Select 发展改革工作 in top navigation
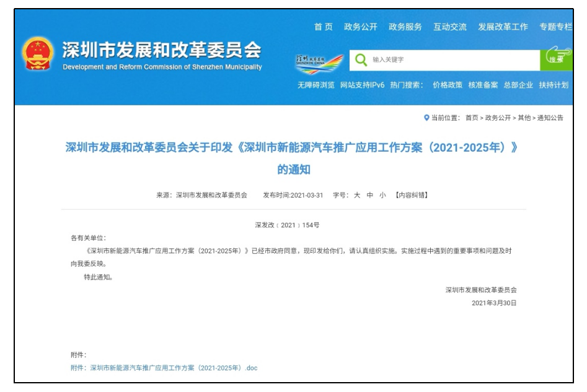 click(x=503, y=27)
